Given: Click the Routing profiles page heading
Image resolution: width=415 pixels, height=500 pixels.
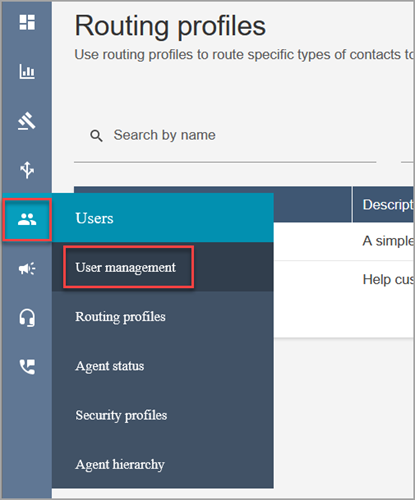Looking at the screenshot, I should pos(170,26).
